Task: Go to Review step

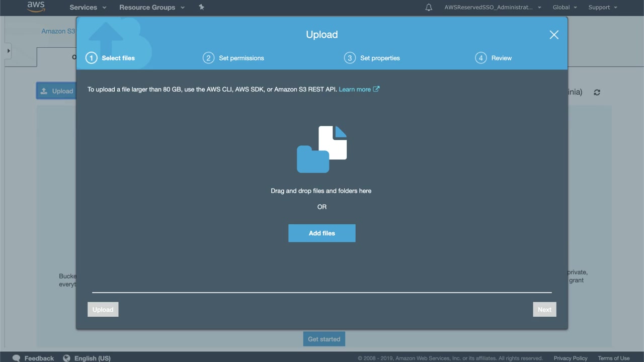Action: pos(502,58)
